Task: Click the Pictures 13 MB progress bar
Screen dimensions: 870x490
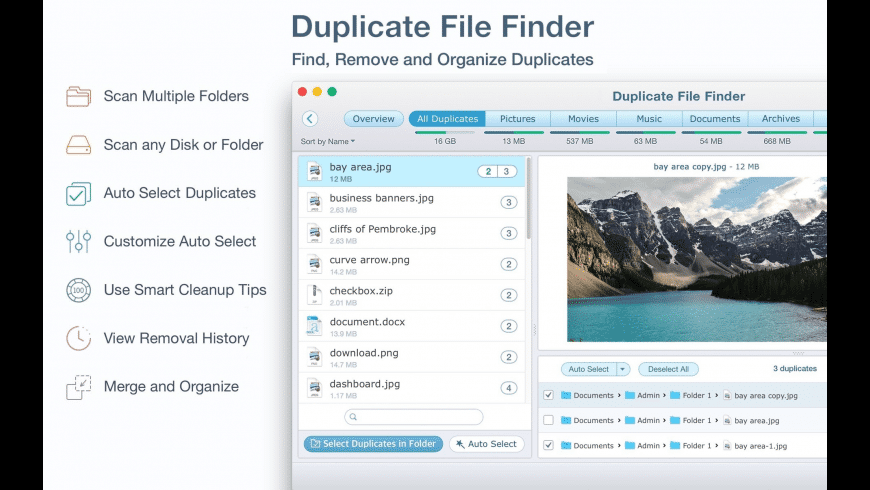Action: (514, 133)
